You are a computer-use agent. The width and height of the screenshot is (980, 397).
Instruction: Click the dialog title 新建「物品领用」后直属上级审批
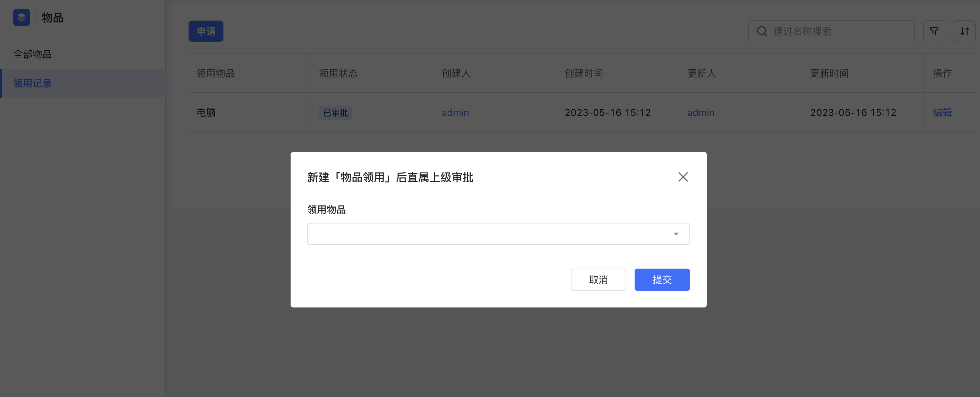pos(390,177)
